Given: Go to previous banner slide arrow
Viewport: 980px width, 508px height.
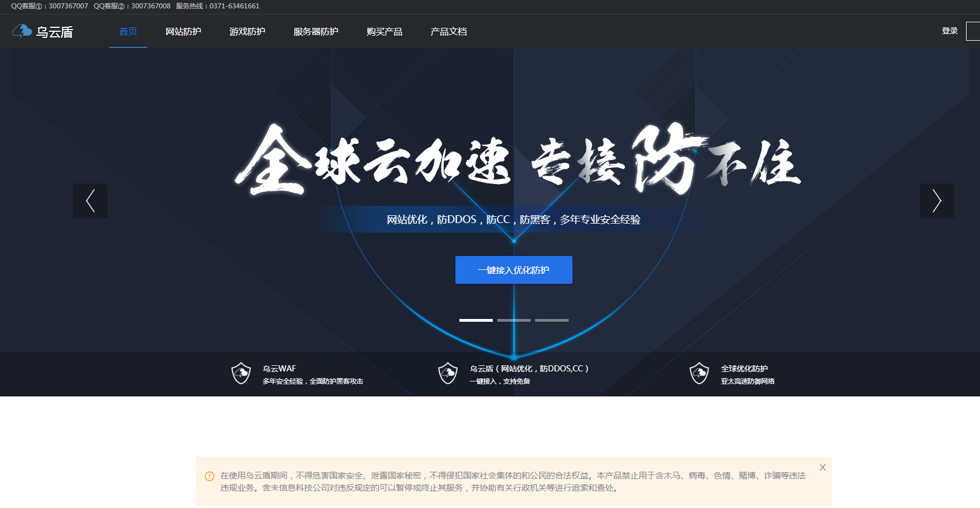Looking at the screenshot, I should tap(90, 201).
